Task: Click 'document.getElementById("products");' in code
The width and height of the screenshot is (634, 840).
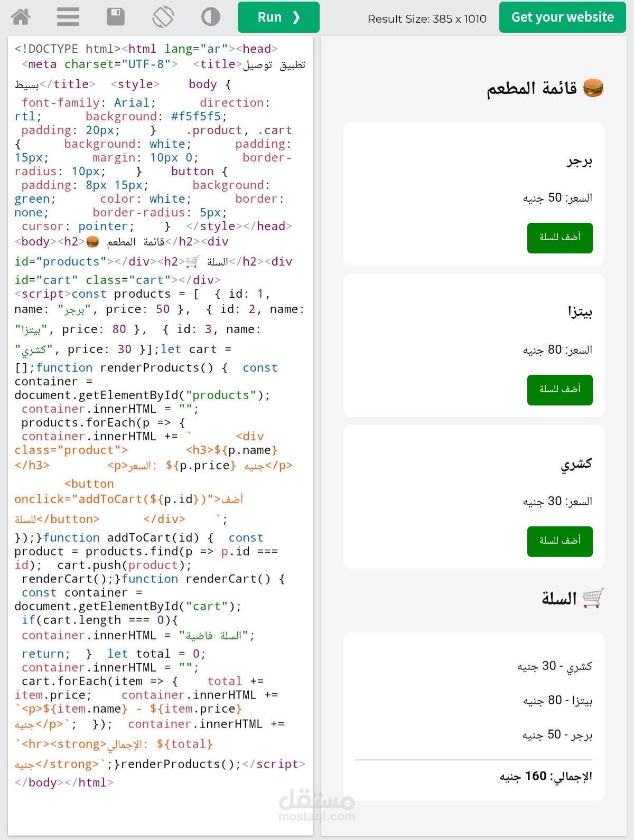Action: 142,395
